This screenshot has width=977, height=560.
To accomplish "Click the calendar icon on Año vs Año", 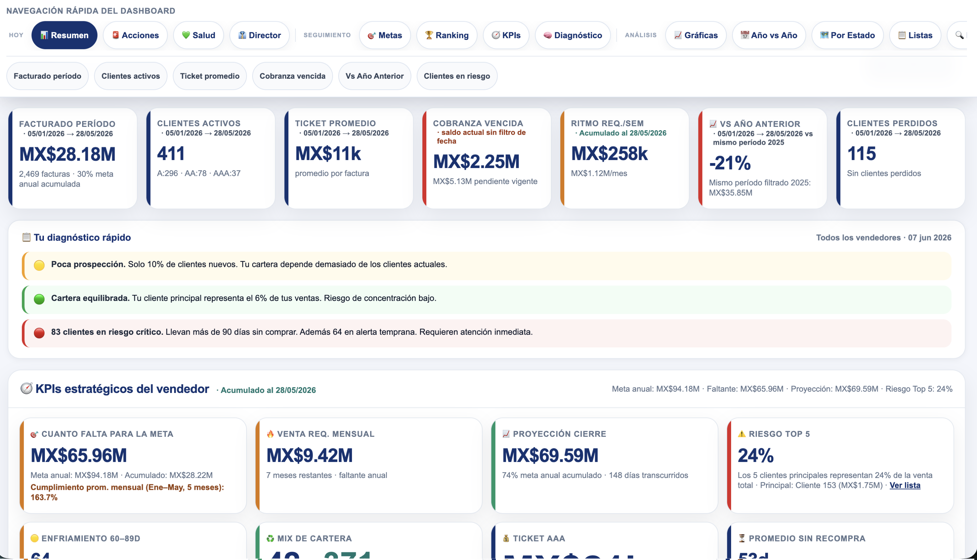I will tap(745, 35).
